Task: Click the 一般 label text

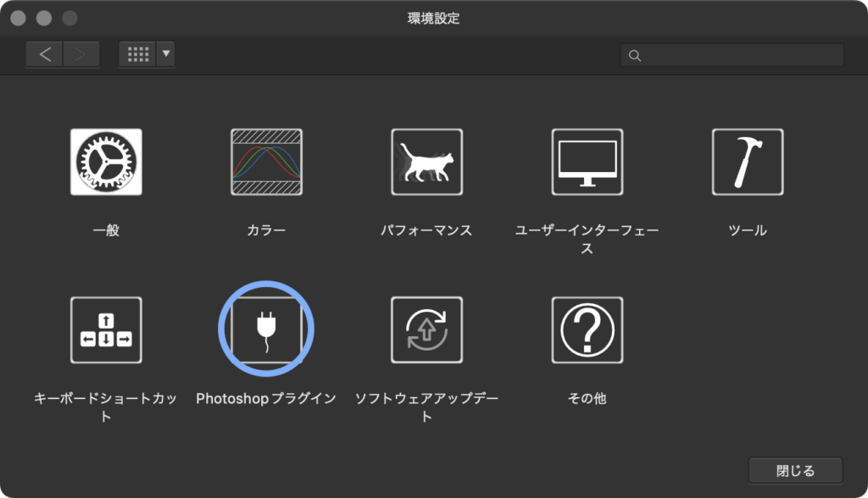Action: pos(106,230)
